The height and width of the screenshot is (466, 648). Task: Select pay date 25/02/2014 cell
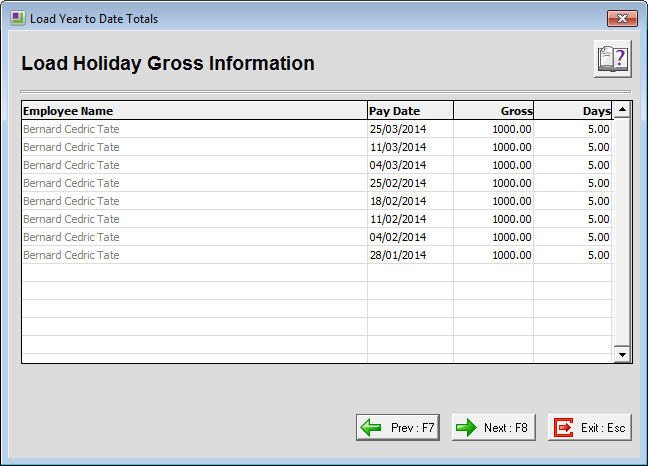point(410,183)
